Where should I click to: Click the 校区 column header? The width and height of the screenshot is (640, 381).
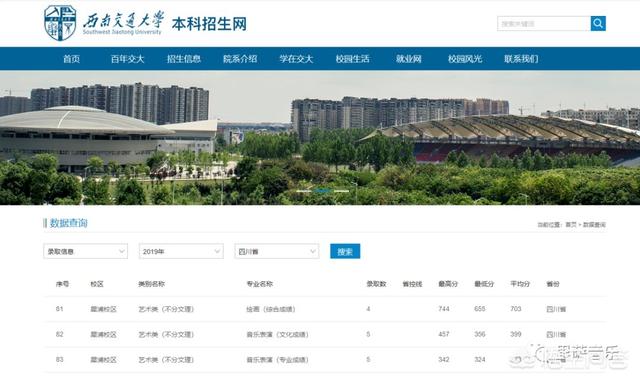point(97,284)
